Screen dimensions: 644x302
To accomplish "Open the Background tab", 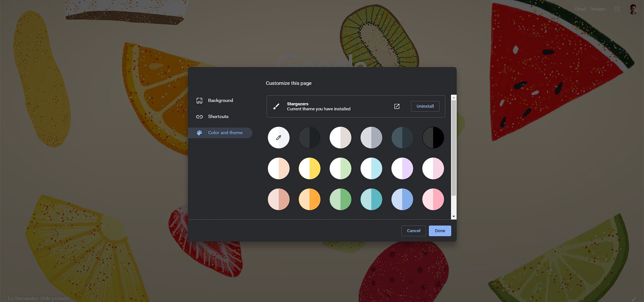I will [x=220, y=101].
